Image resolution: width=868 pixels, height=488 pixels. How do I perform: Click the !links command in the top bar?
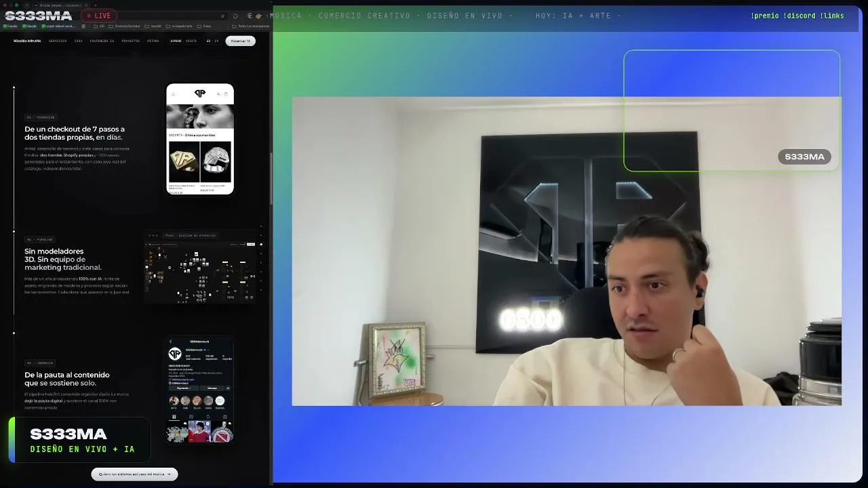832,16
